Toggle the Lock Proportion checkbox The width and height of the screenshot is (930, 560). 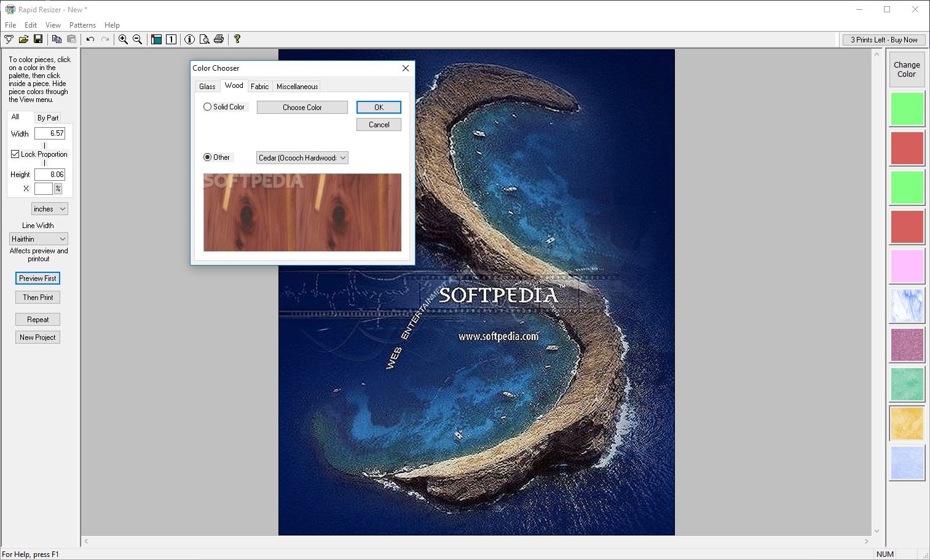[x=15, y=154]
